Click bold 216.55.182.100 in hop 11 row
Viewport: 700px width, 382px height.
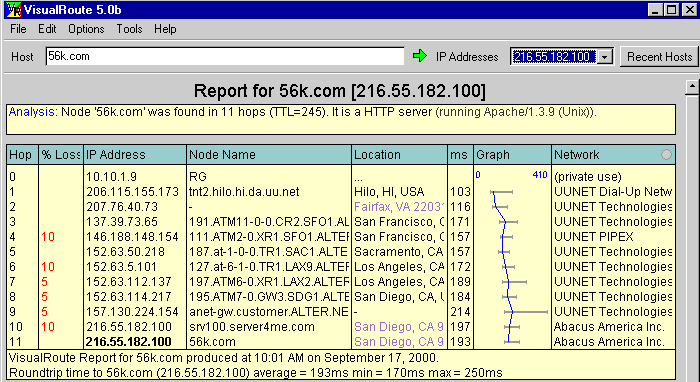tap(129, 342)
